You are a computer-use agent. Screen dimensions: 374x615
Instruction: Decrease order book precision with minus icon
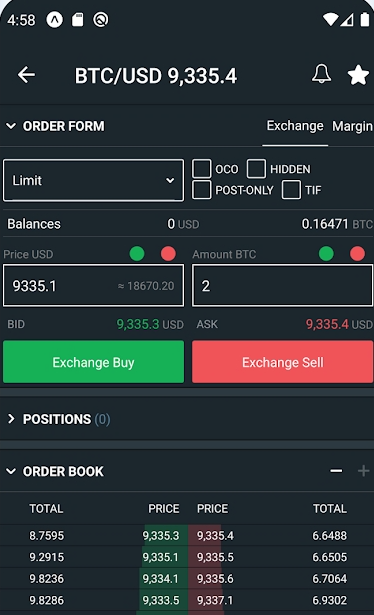(336, 471)
